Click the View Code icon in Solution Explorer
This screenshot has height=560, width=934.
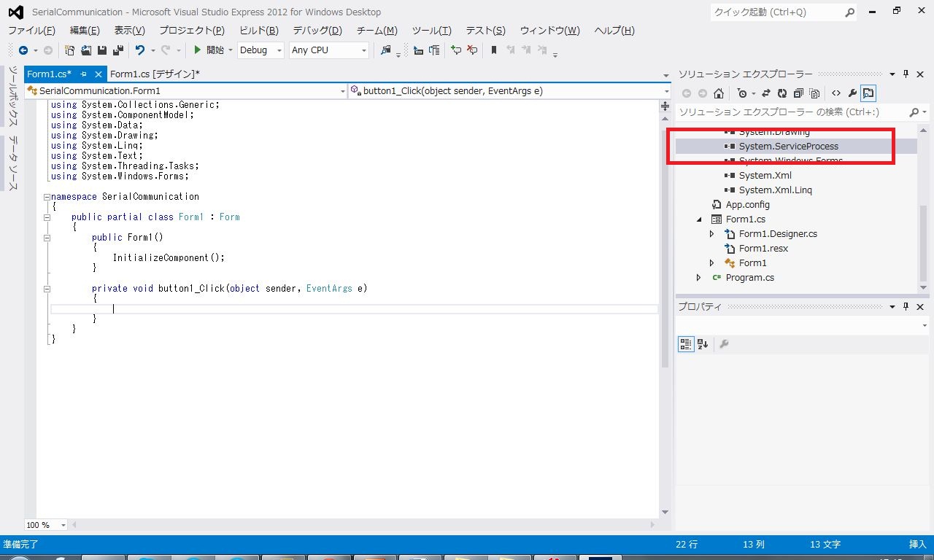pos(836,93)
